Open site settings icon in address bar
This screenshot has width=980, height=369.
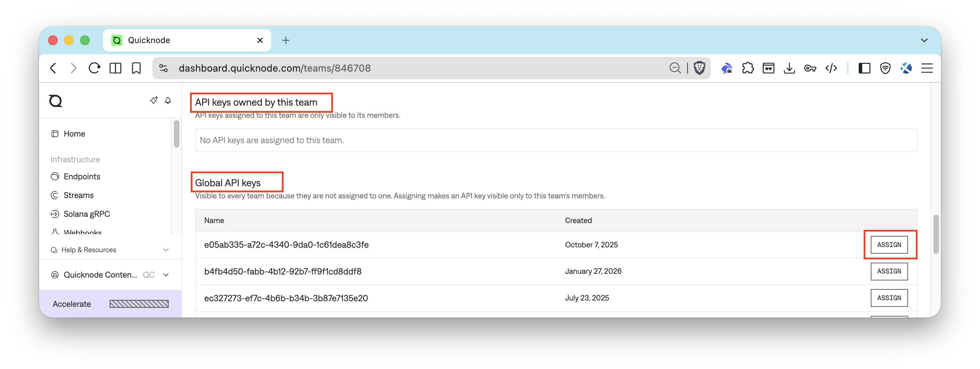click(163, 68)
